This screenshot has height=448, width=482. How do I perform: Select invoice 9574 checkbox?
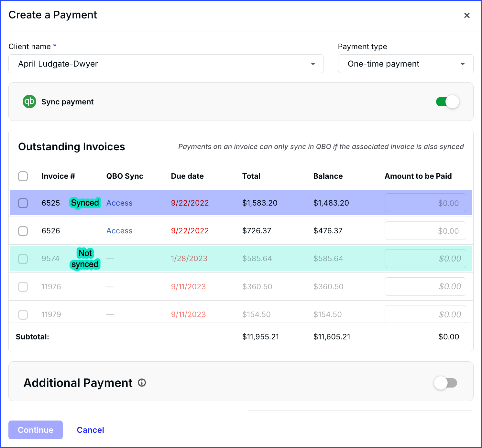tap(23, 259)
